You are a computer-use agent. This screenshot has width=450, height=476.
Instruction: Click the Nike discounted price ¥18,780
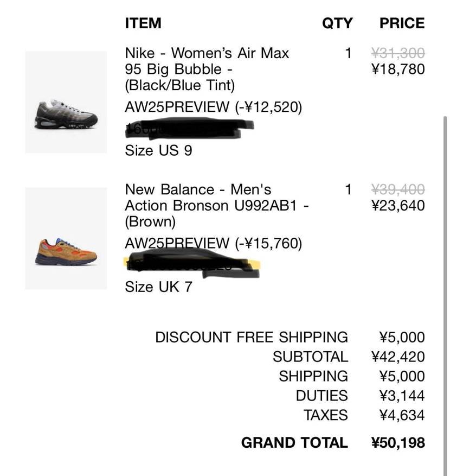(398, 69)
